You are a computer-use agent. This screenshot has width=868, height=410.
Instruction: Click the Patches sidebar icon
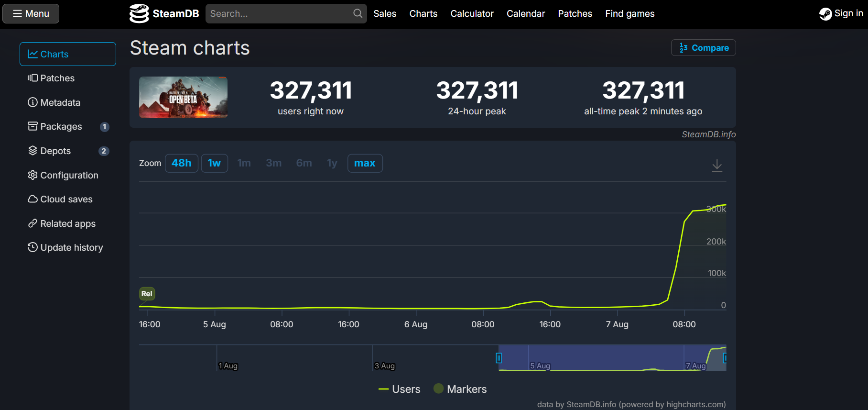(33, 78)
